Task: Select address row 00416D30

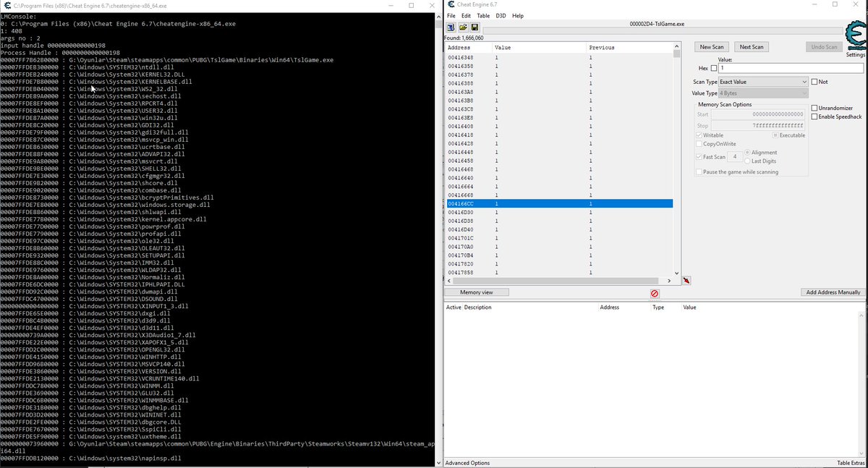Action: (x=558, y=213)
